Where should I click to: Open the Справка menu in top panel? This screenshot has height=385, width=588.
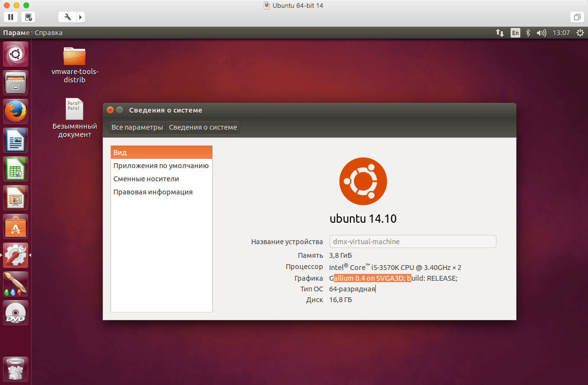[x=49, y=33]
